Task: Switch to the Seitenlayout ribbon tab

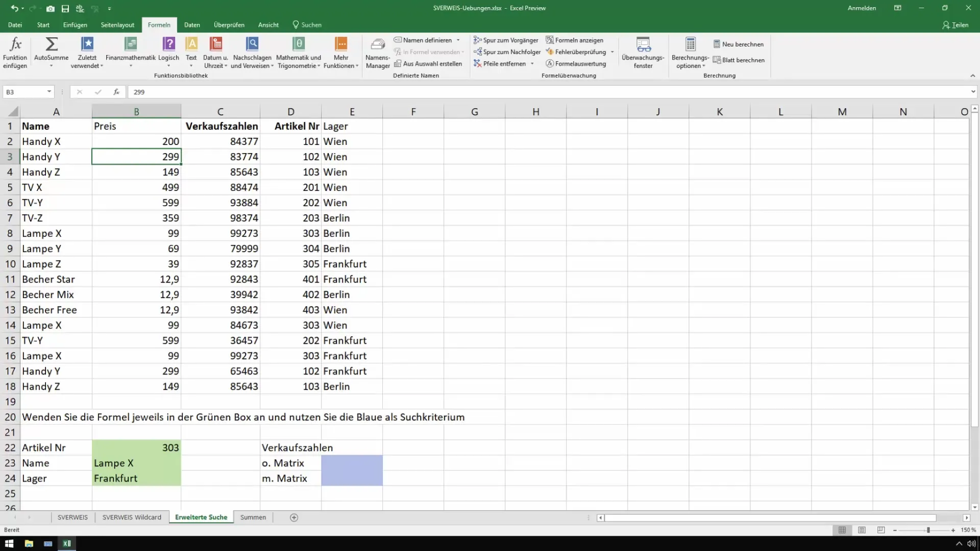Action: (117, 25)
